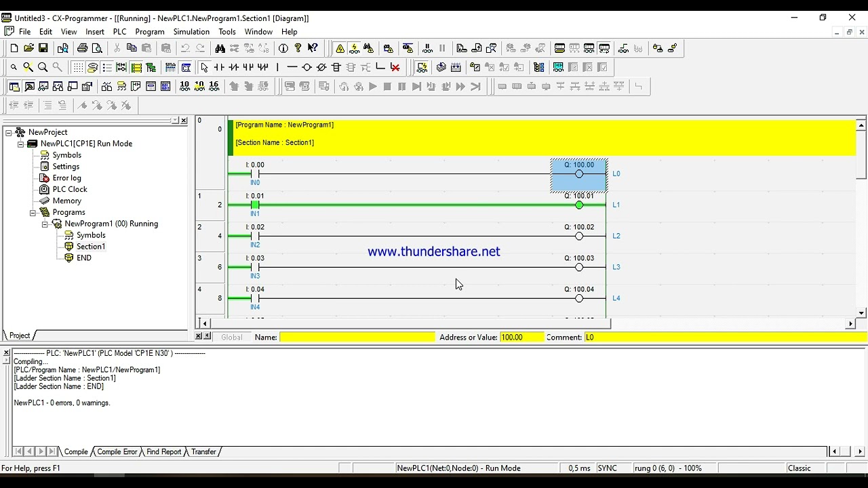Open the Simulation menu
The width and height of the screenshot is (868, 488).
pyautogui.click(x=191, y=32)
